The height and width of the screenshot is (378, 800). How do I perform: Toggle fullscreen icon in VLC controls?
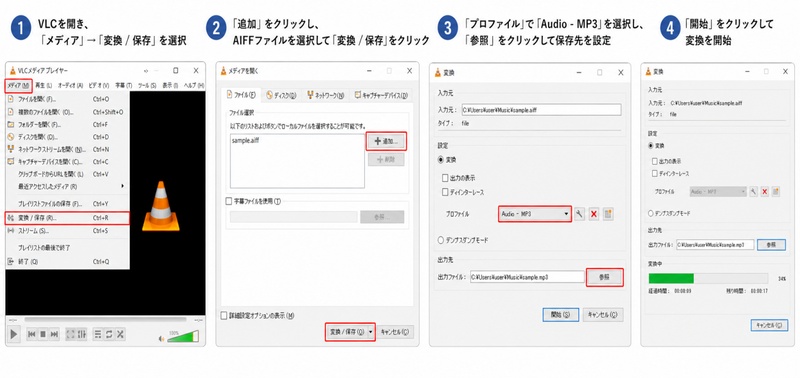(x=71, y=335)
